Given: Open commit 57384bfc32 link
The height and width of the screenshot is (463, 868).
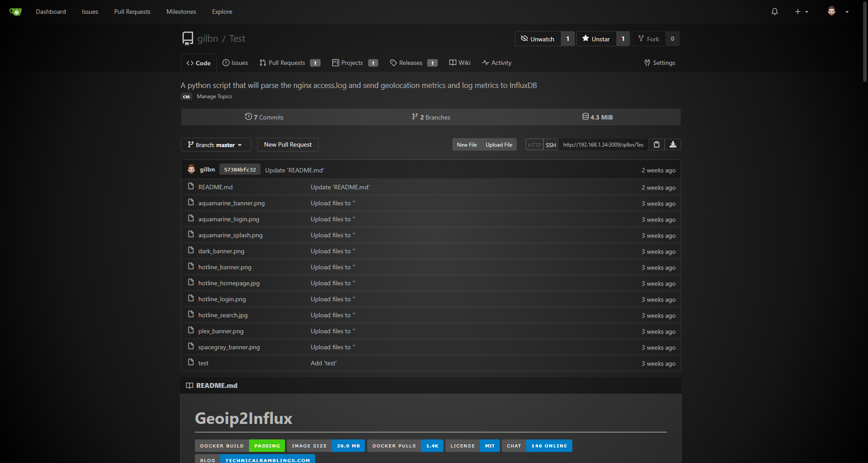Looking at the screenshot, I should pyautogui.click(x=240, y=170).
